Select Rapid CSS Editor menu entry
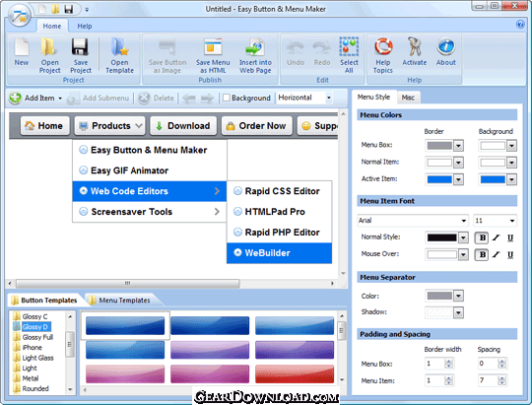532x405 pixels. tap(279, 191)
